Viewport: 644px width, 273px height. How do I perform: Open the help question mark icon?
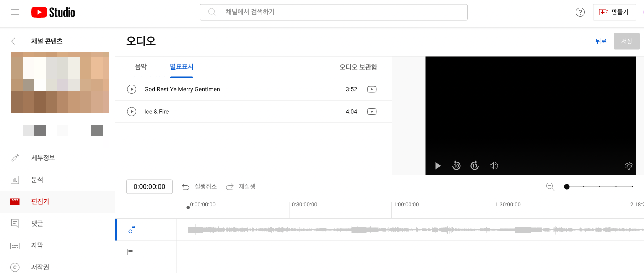(580, 12)
